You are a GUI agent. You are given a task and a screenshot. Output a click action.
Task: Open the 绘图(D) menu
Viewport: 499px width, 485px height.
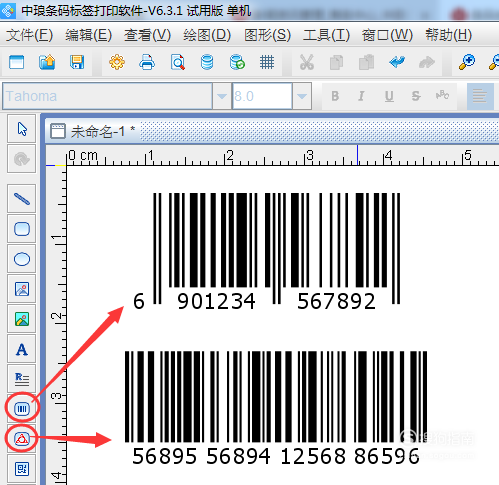[207, 35]
